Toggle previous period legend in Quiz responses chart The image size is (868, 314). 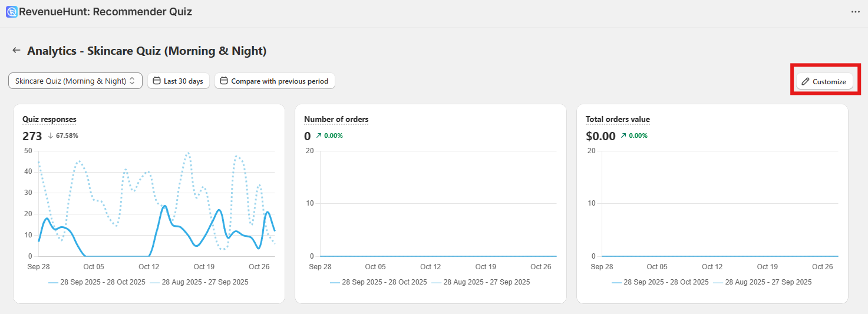[x=199, y=282]
